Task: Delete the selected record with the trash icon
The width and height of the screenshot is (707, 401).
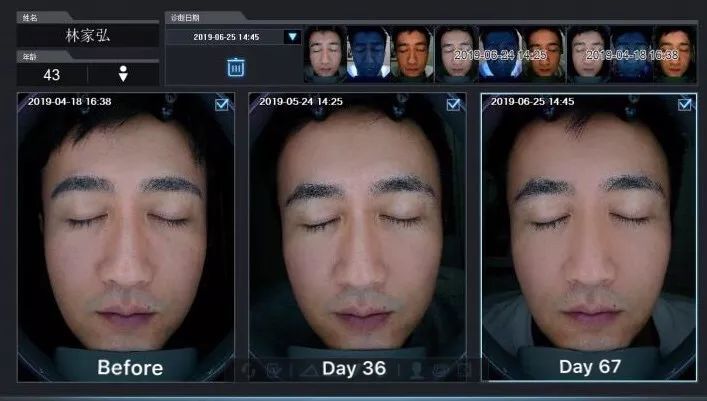Action: 236,67
